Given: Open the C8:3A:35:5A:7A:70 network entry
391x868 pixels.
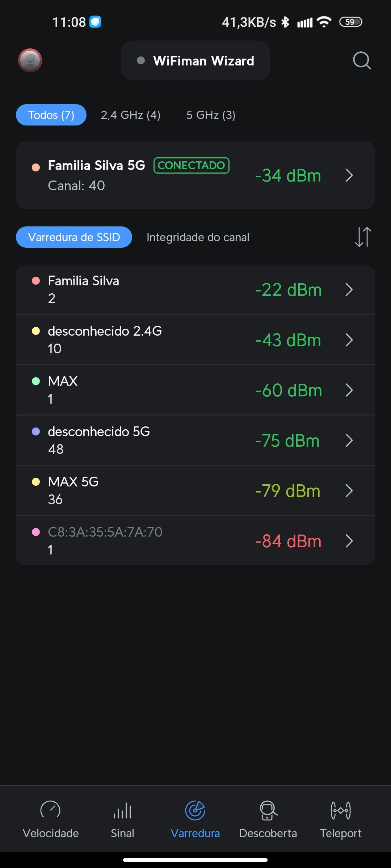Looking at the screenshot, I should point(195,541).
